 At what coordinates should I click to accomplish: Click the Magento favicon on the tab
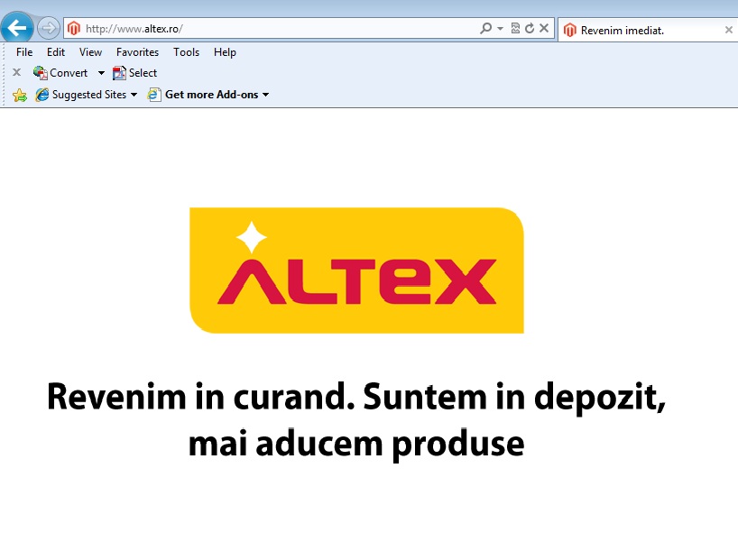(570, 30)
